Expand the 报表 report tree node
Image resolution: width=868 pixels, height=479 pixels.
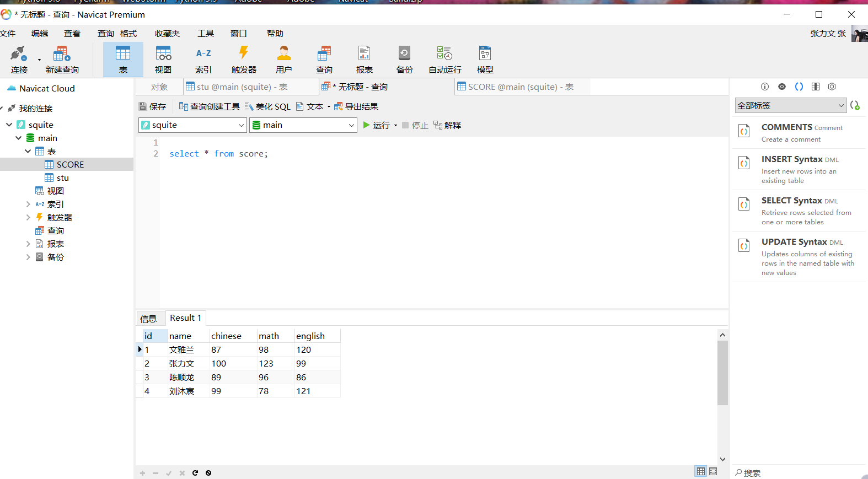pos(28,244)
